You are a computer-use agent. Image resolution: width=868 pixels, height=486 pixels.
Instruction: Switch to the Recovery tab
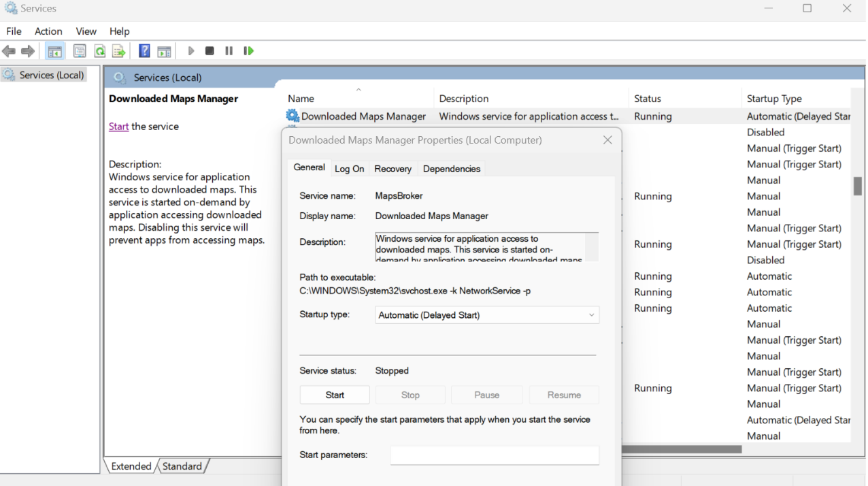(x=393, y=169)
